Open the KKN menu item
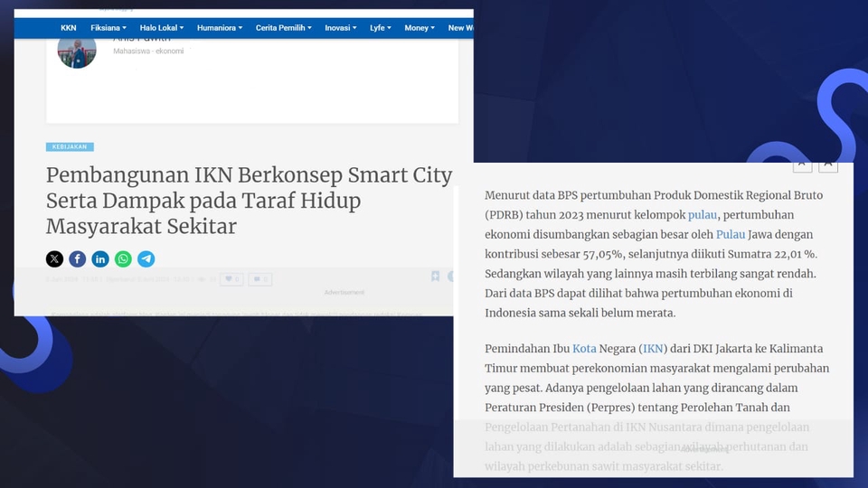 pos(69,28)
